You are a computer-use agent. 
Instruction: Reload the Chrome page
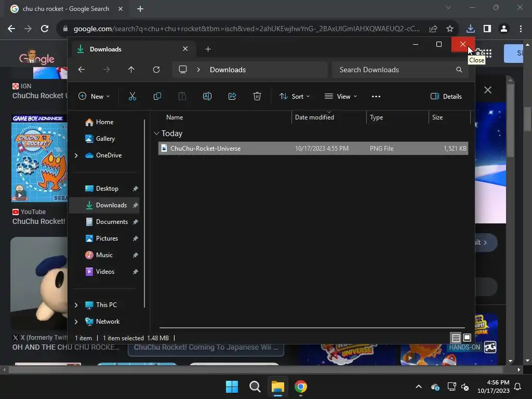click(x=45, y=29)
